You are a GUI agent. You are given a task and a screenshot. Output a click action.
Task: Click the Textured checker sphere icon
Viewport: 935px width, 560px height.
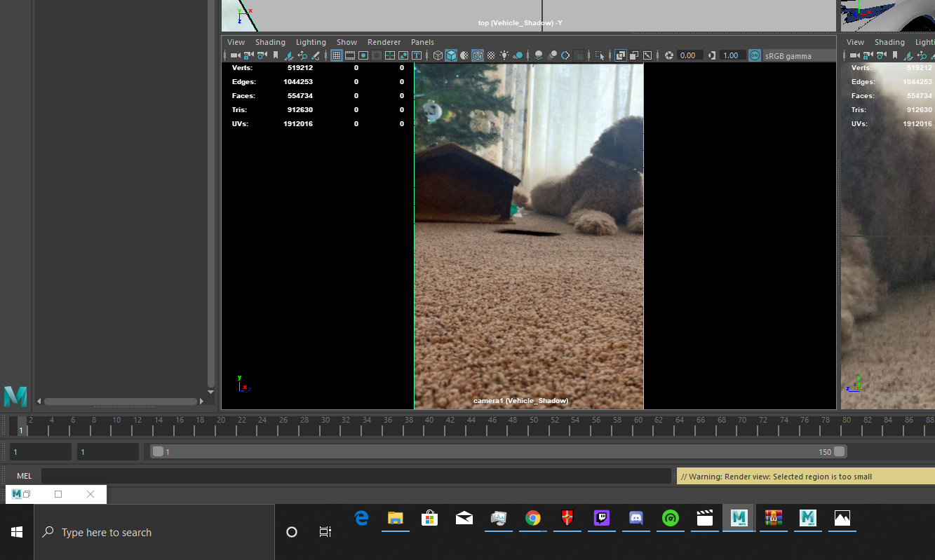[491, 55]
